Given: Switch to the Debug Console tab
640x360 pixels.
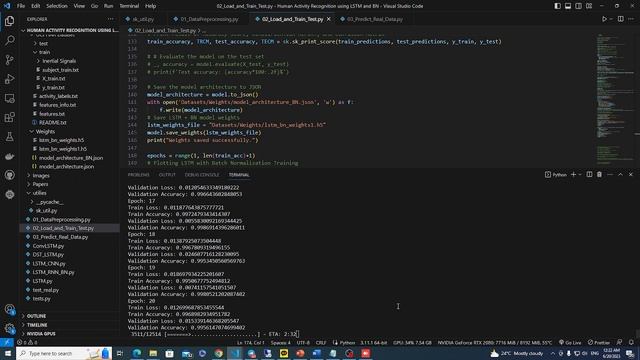Looking at the screenshot, I should click(202, 175).
